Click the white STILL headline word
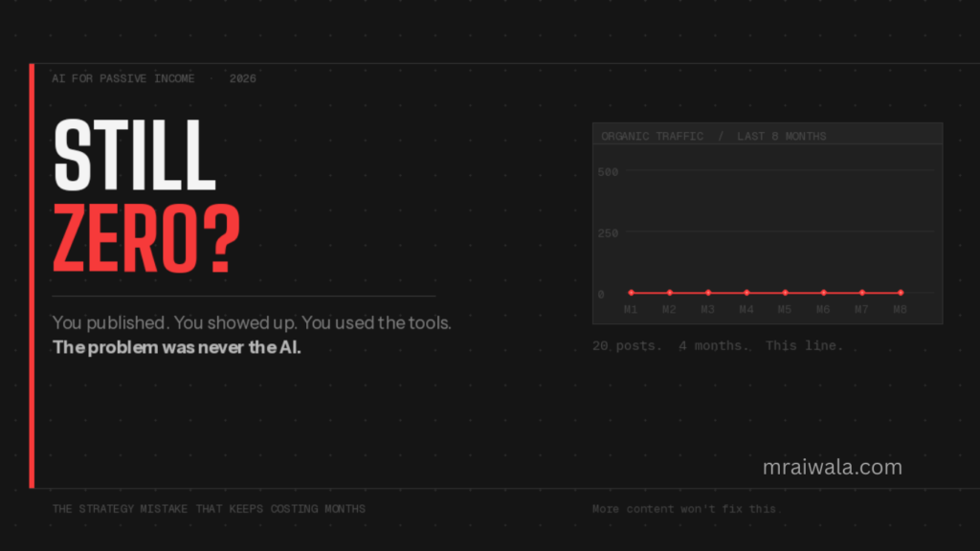 (x=134, y=157)
